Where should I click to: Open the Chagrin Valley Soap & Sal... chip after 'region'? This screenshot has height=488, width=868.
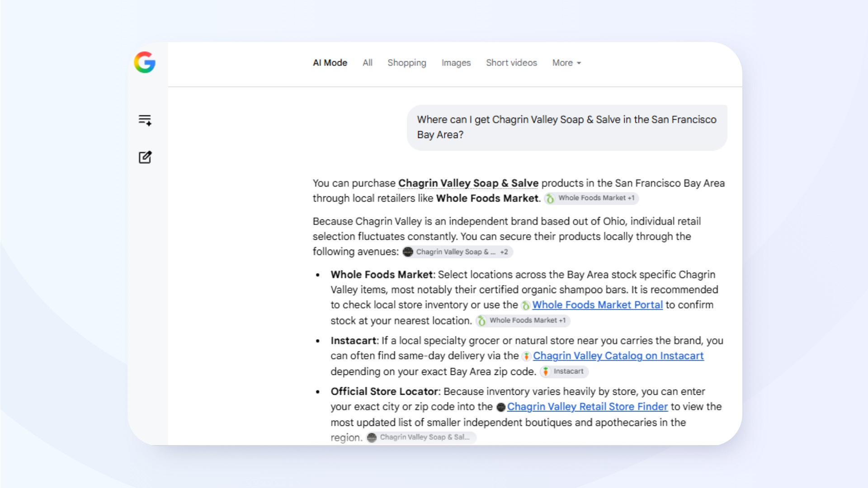tap(421, 437)
